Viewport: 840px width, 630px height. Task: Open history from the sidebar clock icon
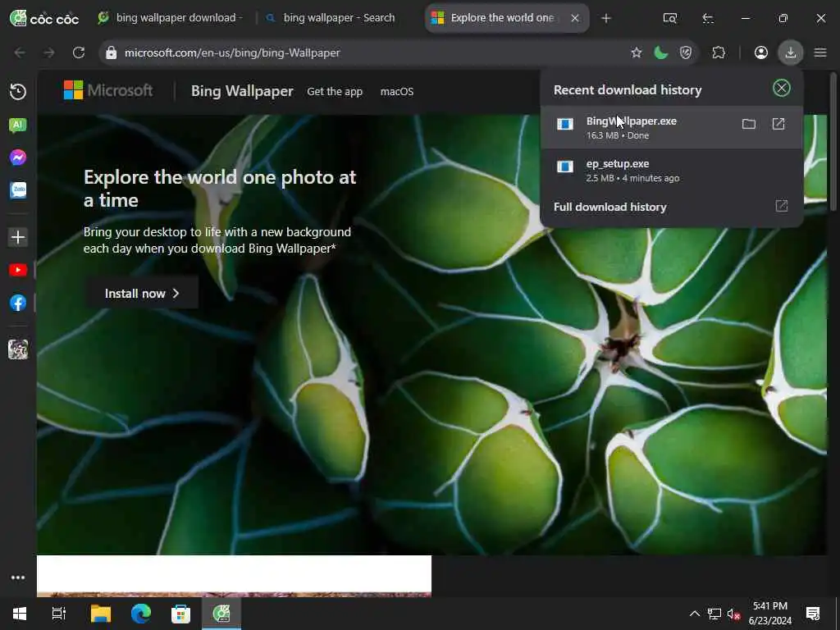(x=18, y=92)
